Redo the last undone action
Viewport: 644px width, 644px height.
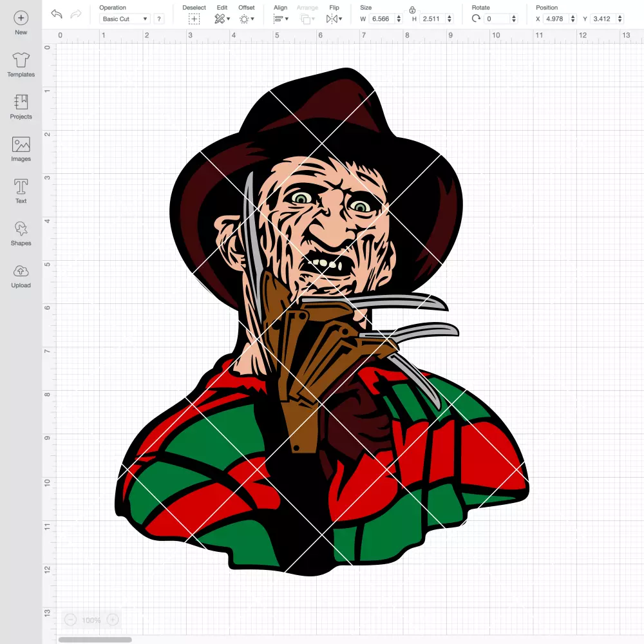[76, 14]
